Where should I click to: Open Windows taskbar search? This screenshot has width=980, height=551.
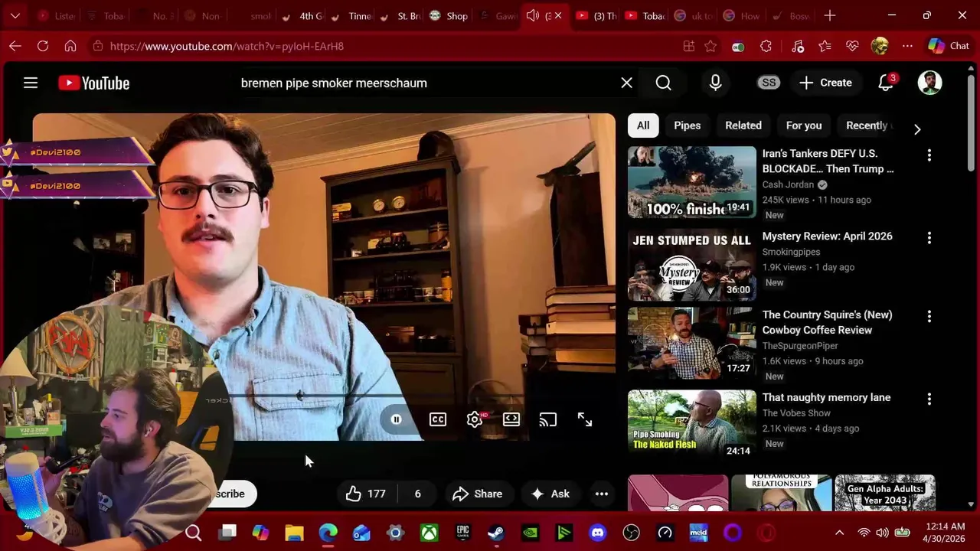click(193, 533)
